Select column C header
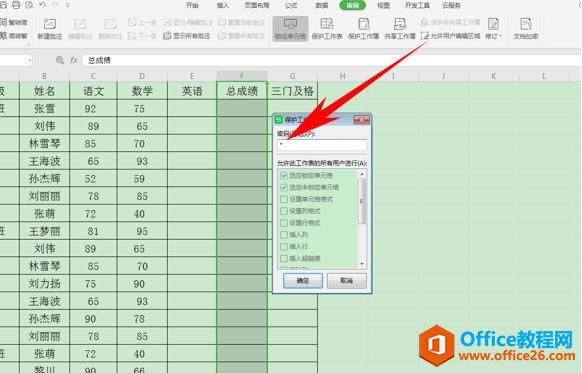582x373 pixels. tap(93, 76)
